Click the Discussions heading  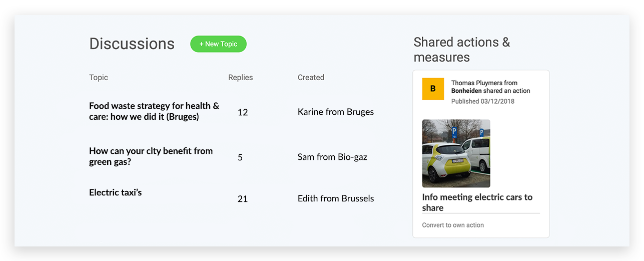pos(132,44)
